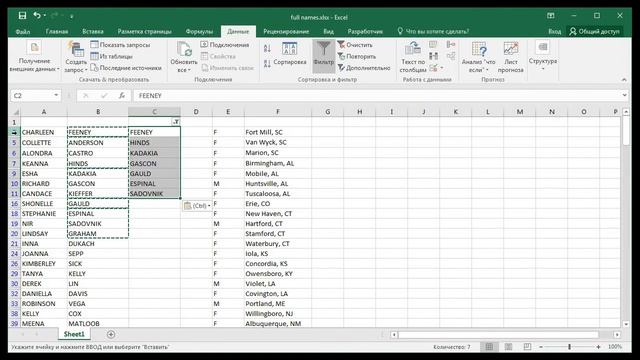This screenshot has width=640, height=360.
Task: Click Повторить reapply filter button
Action: (x=356, y=56)
